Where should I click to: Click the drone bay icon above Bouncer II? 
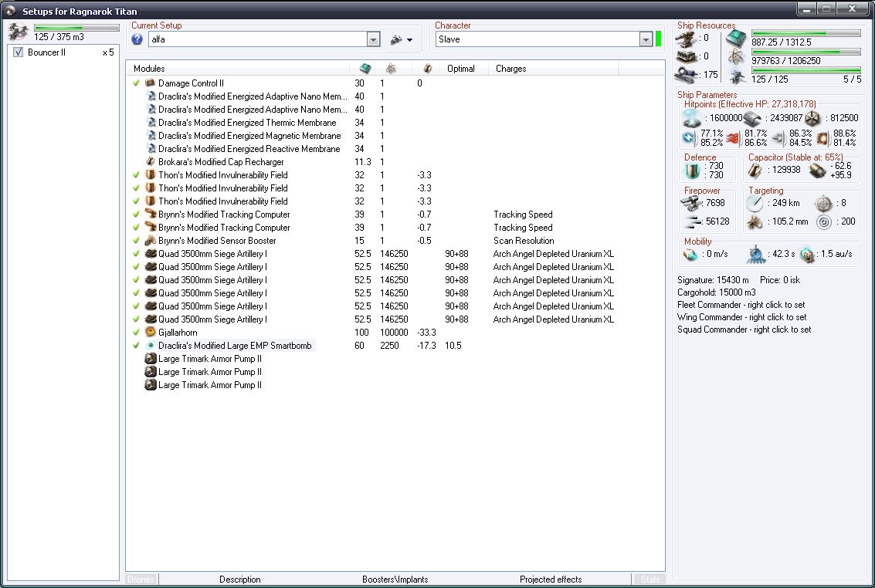(18, 32)
